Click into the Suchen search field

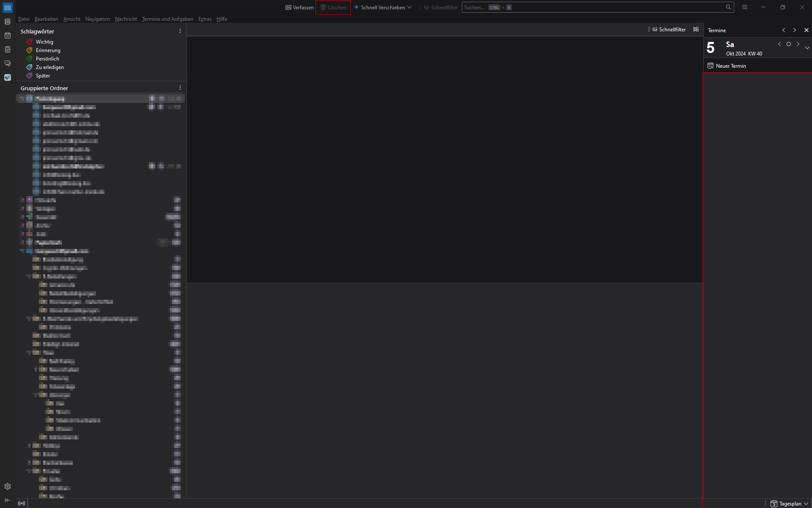click(x=592, y=7)
